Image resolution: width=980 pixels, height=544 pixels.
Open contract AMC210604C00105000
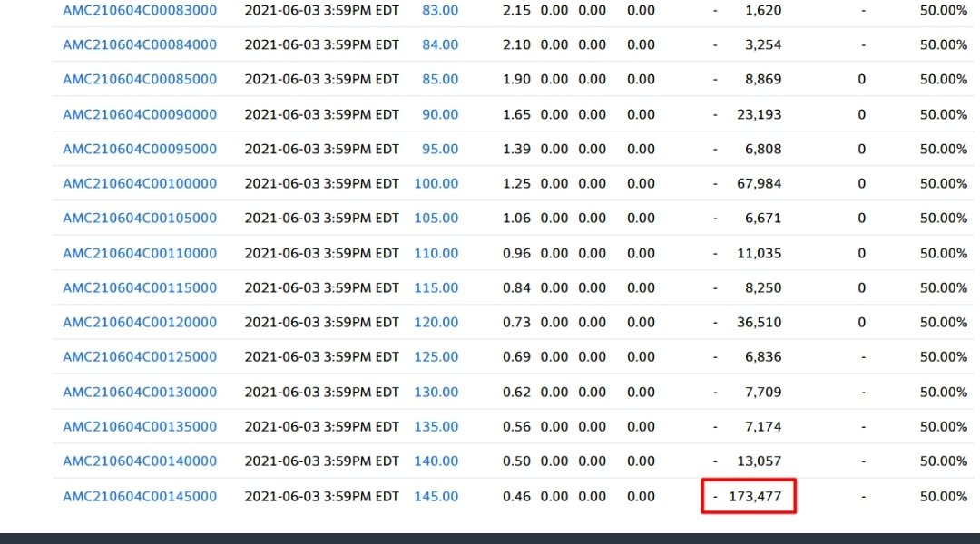(140, 218)
